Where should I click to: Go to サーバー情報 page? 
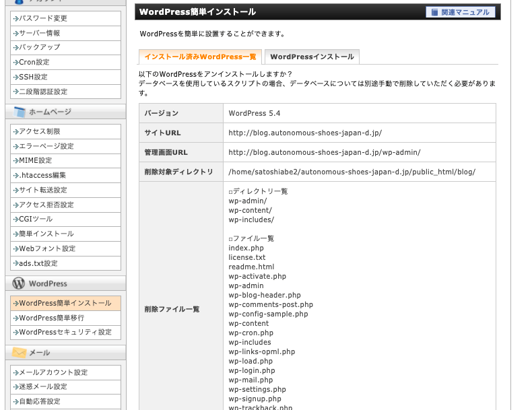tap(39, 33)
